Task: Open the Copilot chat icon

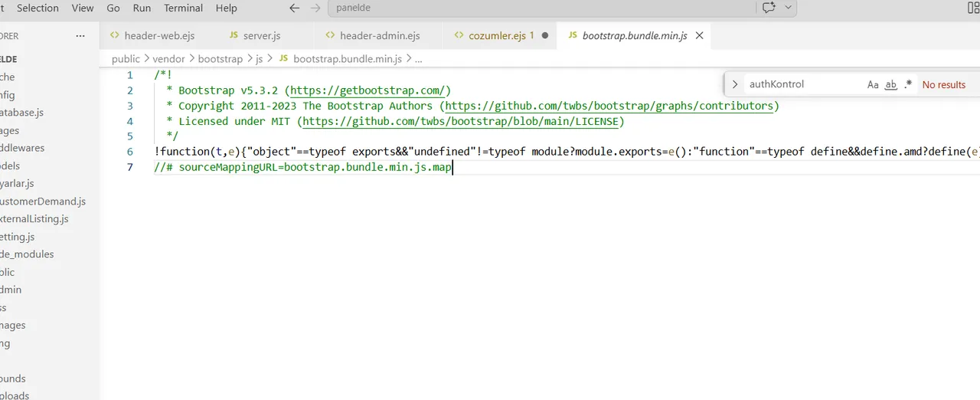Action: (x=768, y=8)
